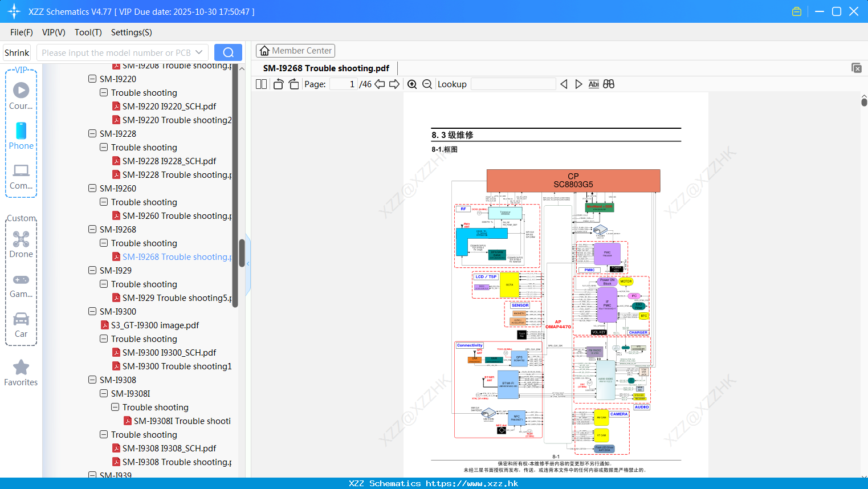Click the model number search field

(x=116, y=52)
